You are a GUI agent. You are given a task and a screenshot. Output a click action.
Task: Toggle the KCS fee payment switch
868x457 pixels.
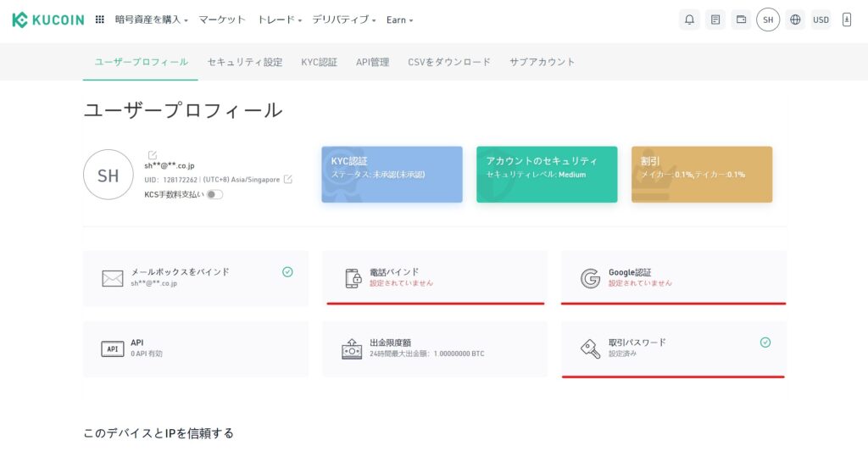pos(214,194)
